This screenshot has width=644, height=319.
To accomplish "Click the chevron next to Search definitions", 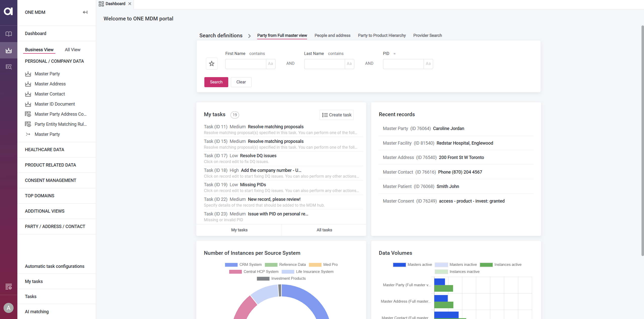I will 249,36.
